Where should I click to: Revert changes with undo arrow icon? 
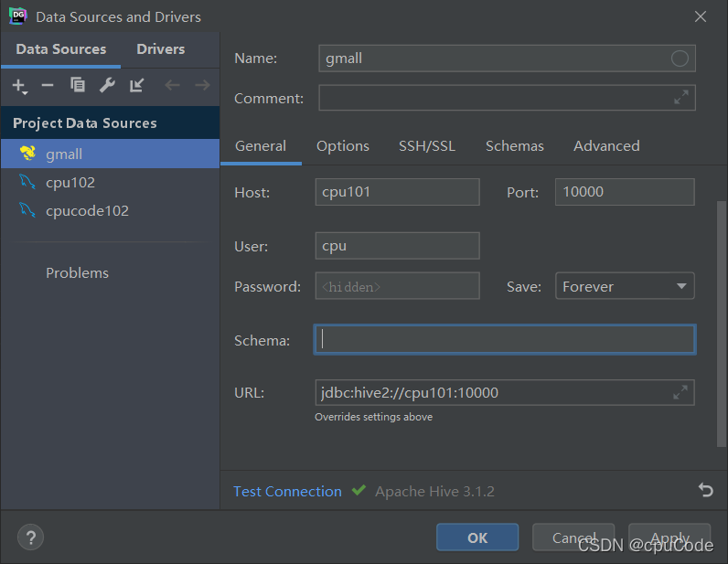[x=706, y=490]
